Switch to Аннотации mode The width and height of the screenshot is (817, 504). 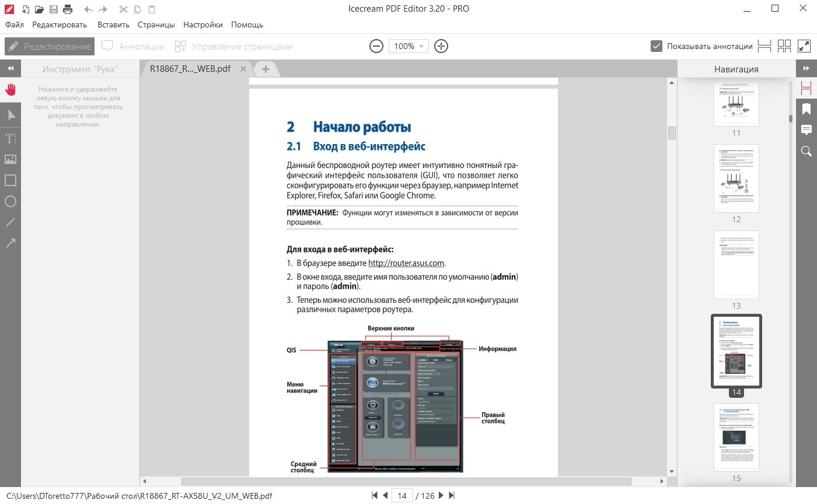133,46
